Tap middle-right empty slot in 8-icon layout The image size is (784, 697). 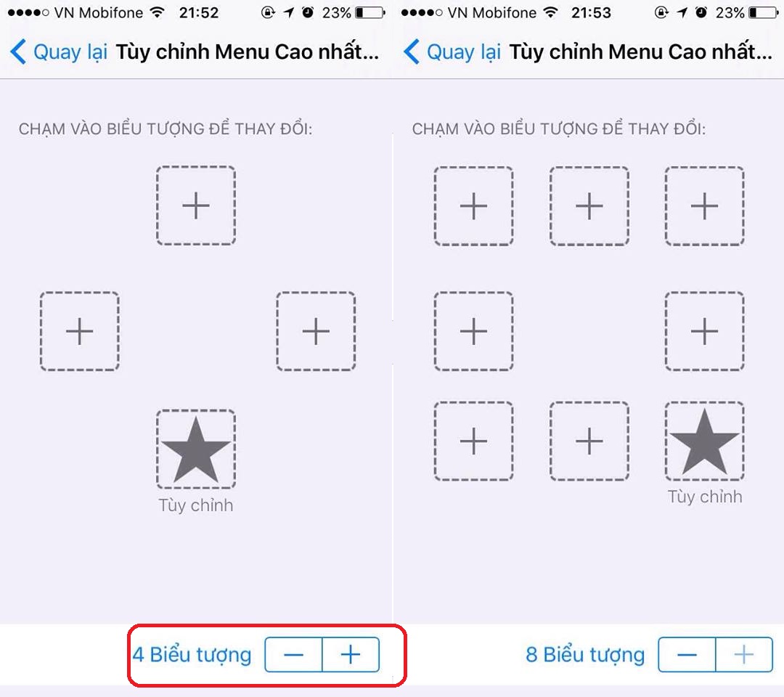[704, 331]
